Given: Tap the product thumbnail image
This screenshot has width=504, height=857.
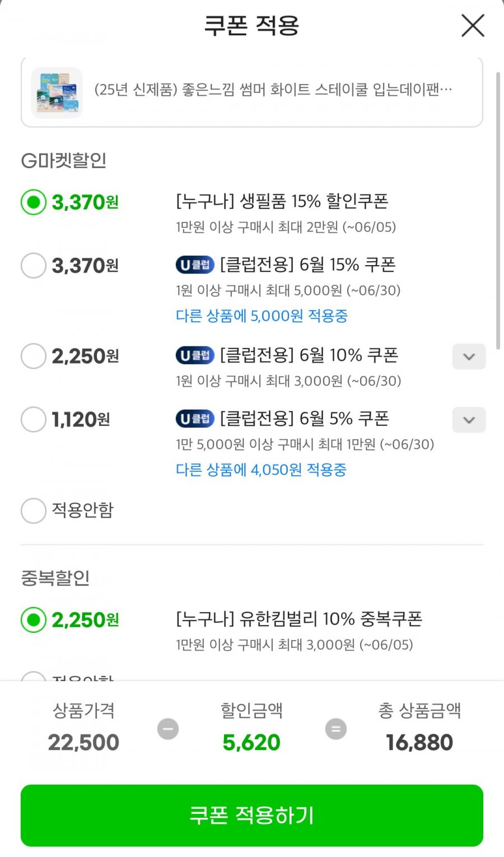Looking at the screenshot, I should coord(57,92).
